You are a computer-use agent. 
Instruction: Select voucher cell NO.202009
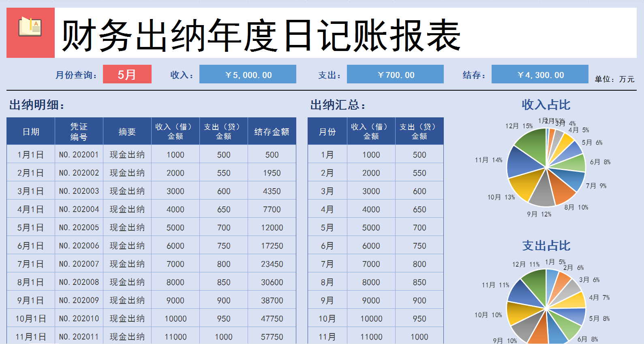(x=79, y=300)
